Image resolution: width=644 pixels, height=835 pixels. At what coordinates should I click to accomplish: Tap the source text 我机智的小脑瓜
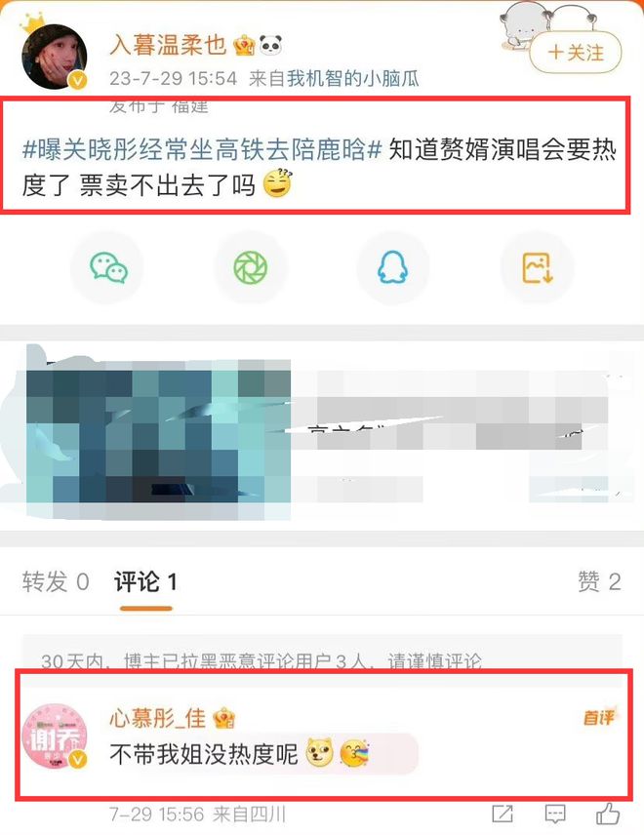[352, 79]
